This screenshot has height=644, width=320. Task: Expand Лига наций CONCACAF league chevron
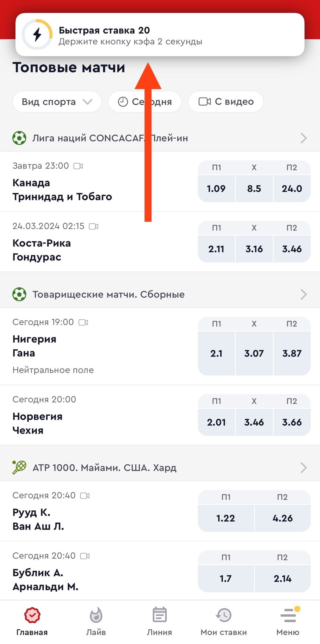point(303,138)
